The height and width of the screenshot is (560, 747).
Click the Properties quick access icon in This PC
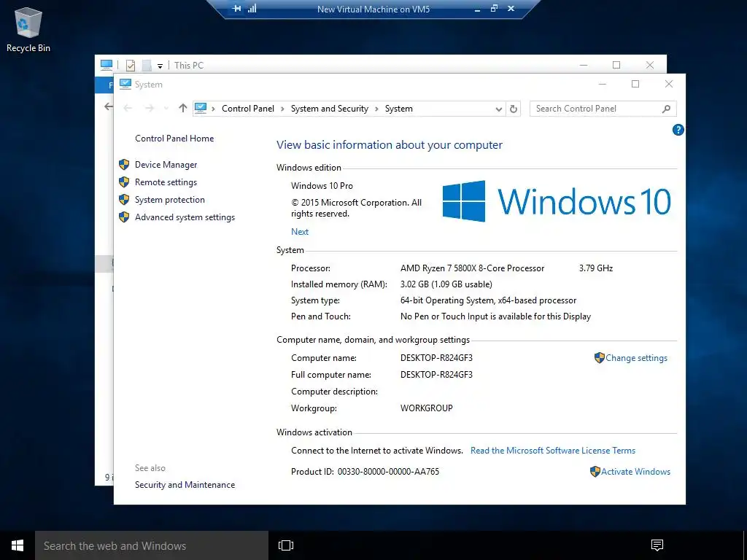click(130, 65)
